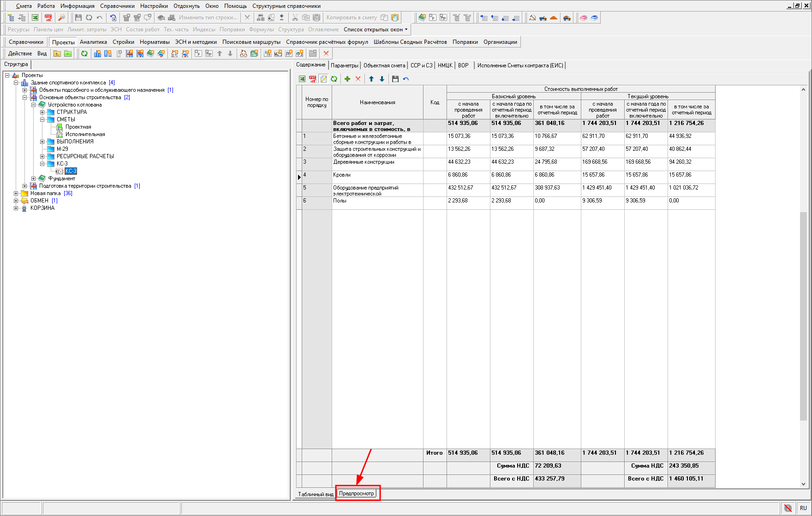
Task: Toggle the edit mode pencil icon above table
Action: [x=323, y=79]
